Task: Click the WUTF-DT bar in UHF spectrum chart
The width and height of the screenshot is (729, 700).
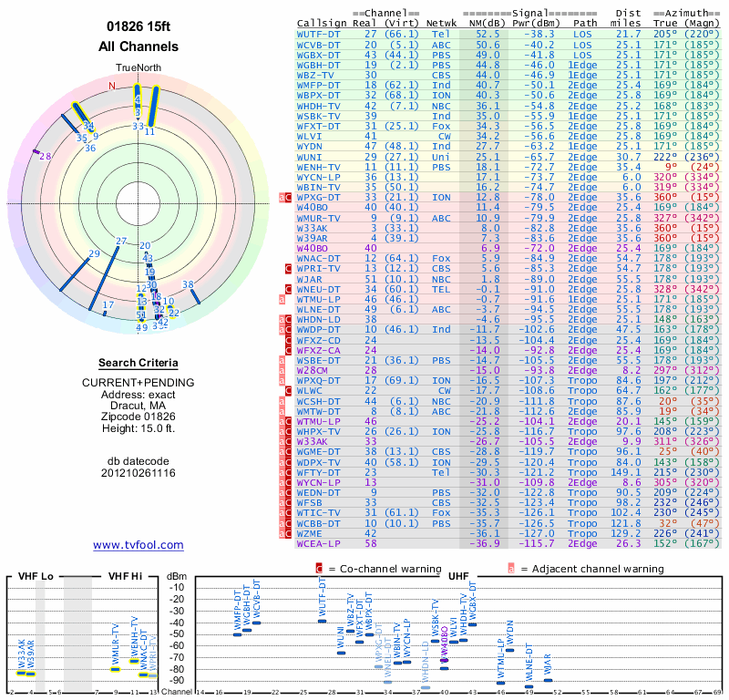Action: tap(323, 621)
